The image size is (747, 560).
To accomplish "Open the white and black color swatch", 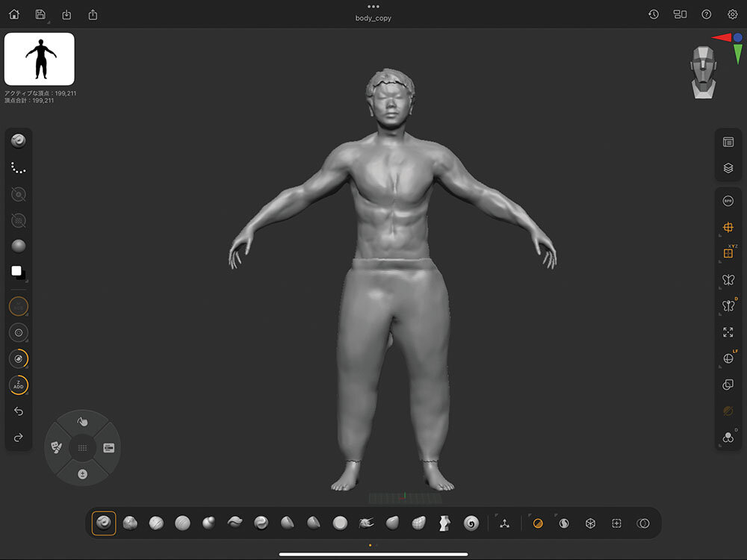I will coord(19,273).
